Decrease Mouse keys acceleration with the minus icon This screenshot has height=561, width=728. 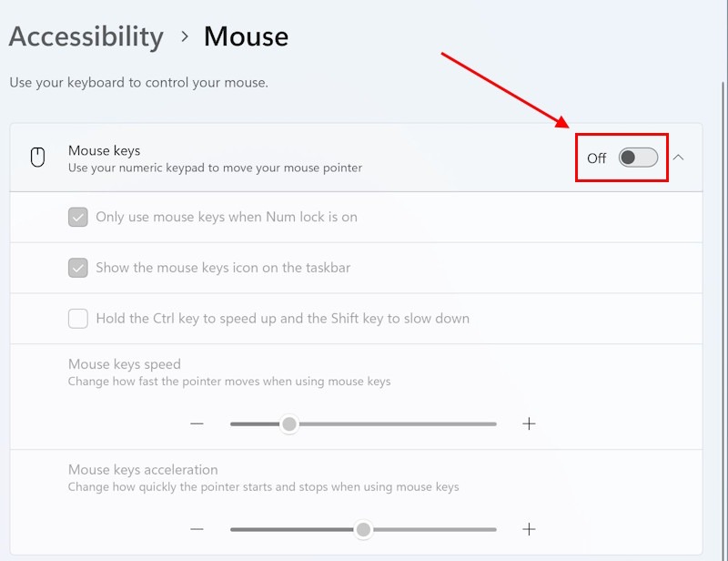(x=197, y=529)
